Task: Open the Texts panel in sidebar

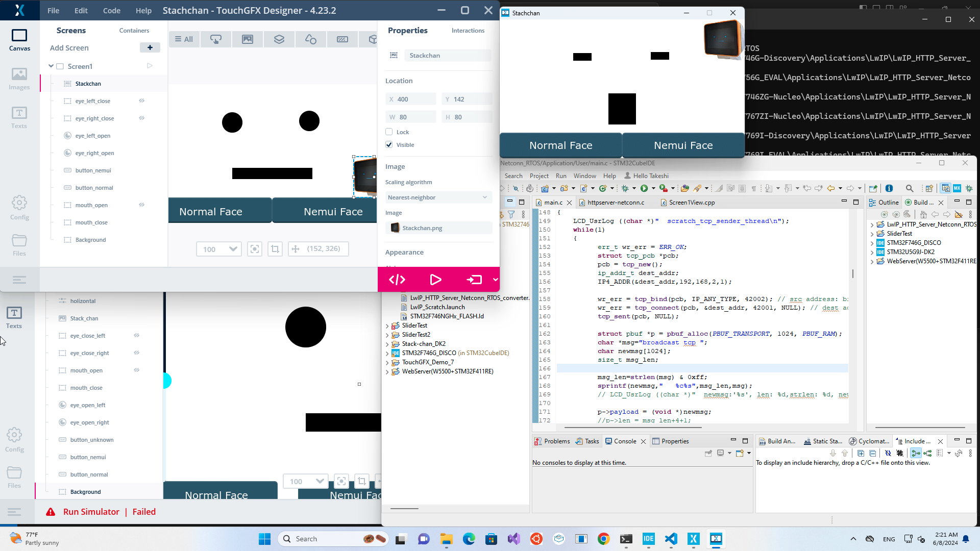Action: pos(19,117)
